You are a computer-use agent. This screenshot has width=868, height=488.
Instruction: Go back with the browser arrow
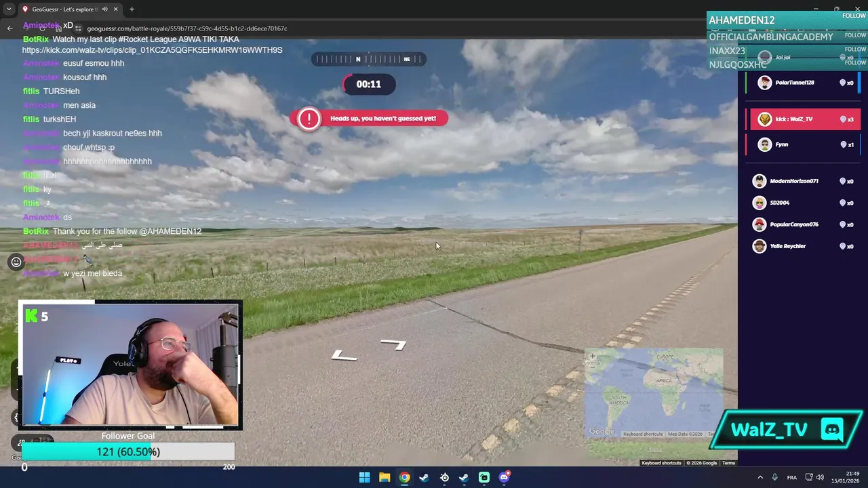pos(9,28)
